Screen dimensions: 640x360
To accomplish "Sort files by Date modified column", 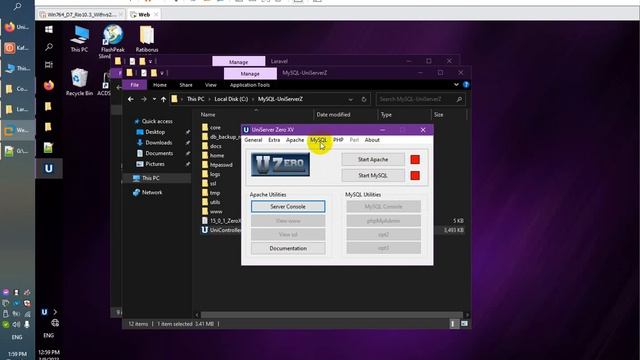I will coord(333,115).
